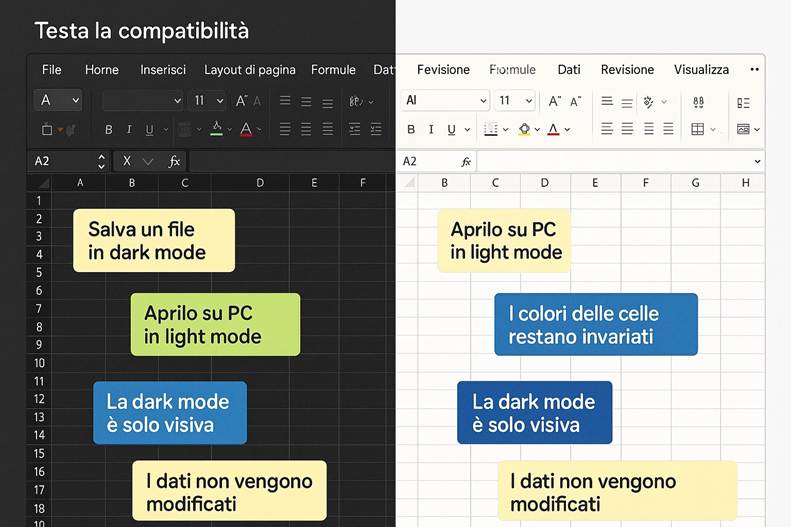
Task: Open the File menu
Action: [x=52, y=70]
